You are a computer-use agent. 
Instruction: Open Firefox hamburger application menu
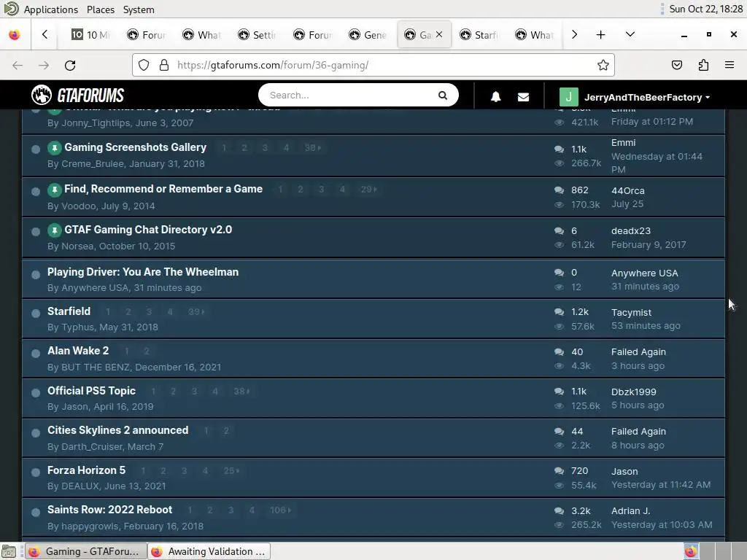tap(729, 65)
